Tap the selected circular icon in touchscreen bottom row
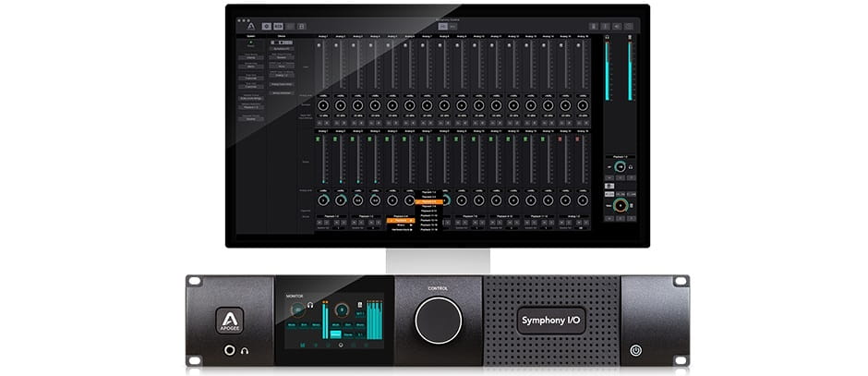The width and height of the screenshot is (868, 376). (x=341, y=345)
